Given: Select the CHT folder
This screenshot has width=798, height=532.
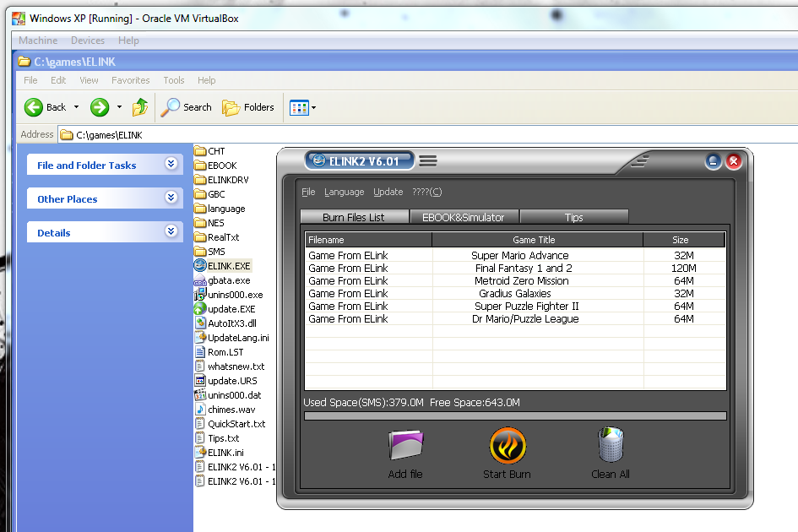Looking at the screenshot, I should (209, 151).
